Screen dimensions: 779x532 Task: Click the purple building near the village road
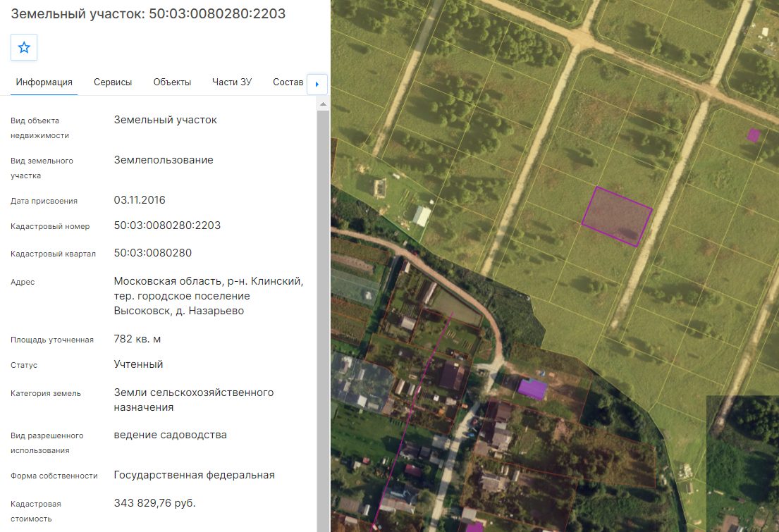click(x=532, y=389)
